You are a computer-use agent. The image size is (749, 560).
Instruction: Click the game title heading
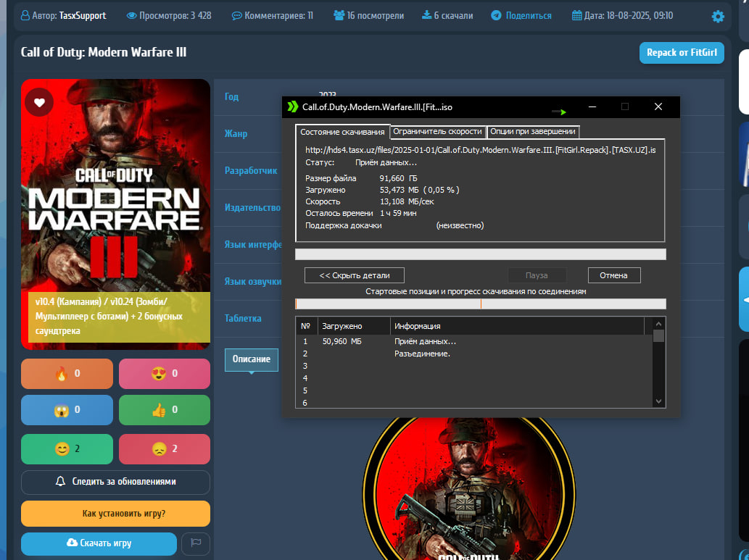pos(104,52)
